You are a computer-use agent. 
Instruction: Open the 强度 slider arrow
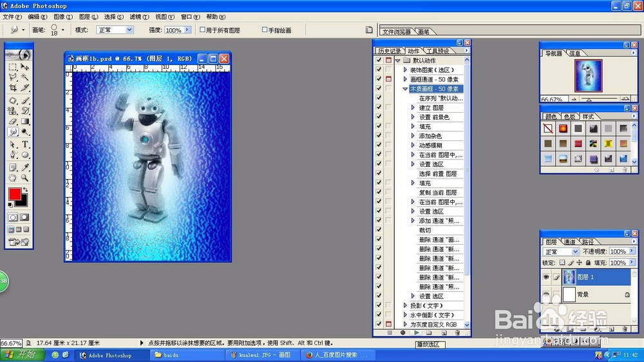[187, 30]
